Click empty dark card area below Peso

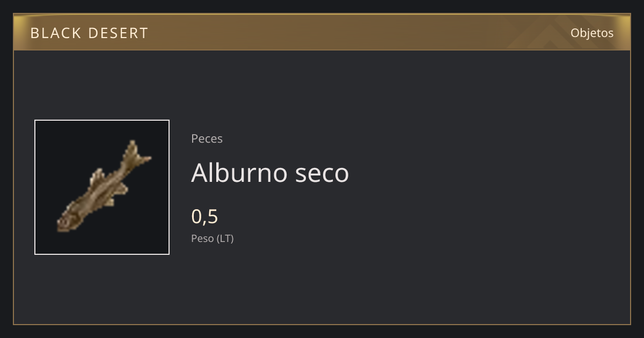coord(322,284)
